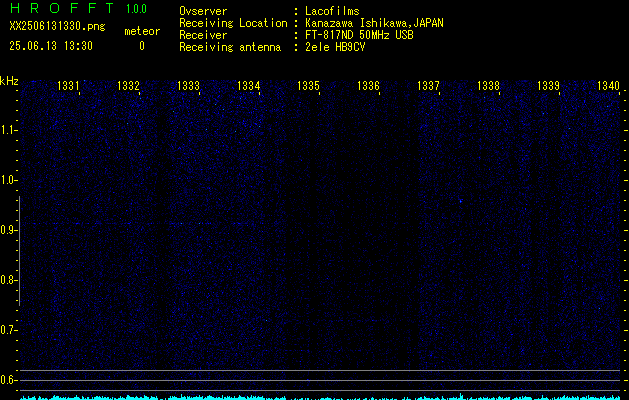The image size is (629, 400).
Task: Click the 0.7 kHz frequency label
Action: (x=7, y=330)
